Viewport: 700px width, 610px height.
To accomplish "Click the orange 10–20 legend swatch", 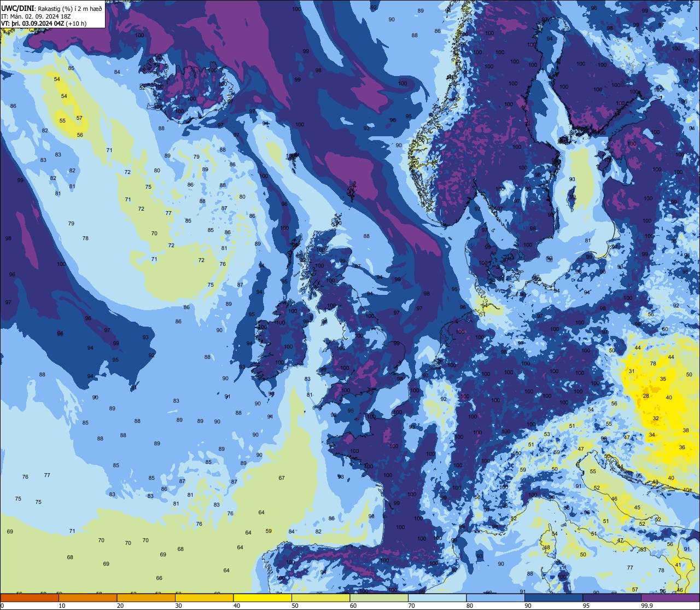I will coord(88,597).
